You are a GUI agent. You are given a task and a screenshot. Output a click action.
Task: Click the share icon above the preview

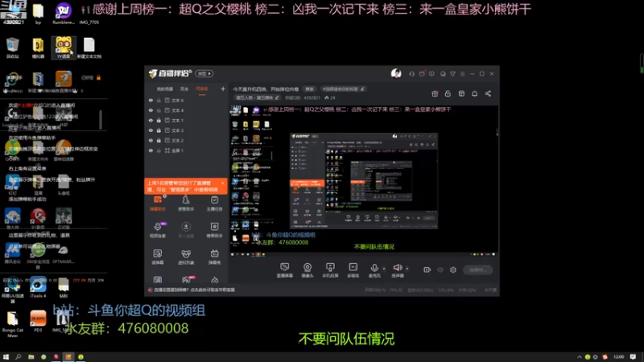[488, 93]
